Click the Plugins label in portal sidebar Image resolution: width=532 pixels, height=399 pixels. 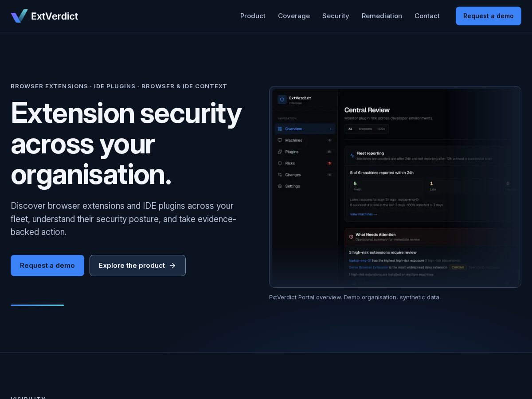click(x=292, y=152)
